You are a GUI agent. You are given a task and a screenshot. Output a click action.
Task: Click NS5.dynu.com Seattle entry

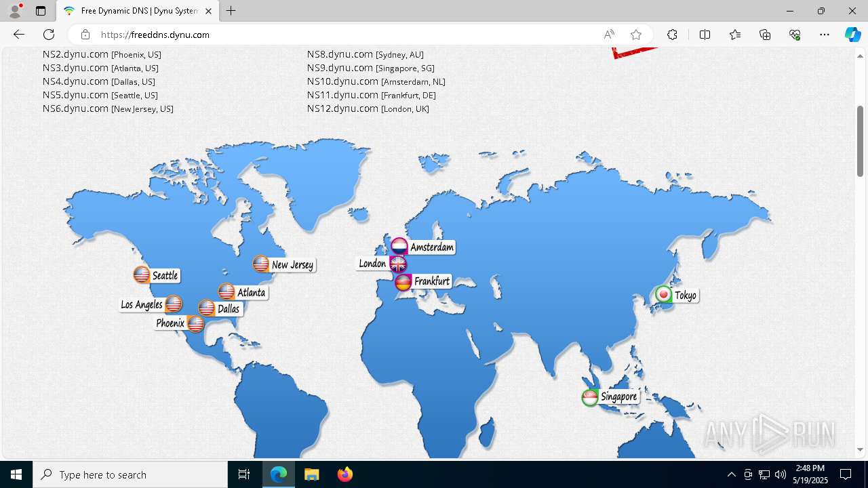pos(100,95)
